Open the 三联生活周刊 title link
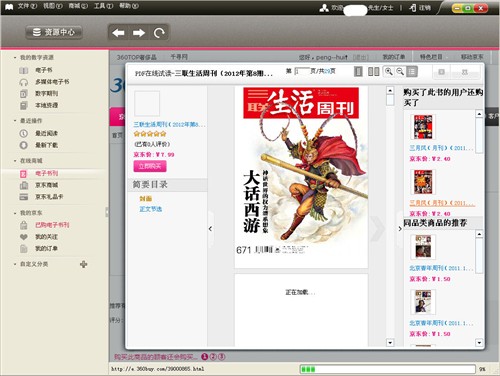500x376 pixels. click(x=169, y=125)
